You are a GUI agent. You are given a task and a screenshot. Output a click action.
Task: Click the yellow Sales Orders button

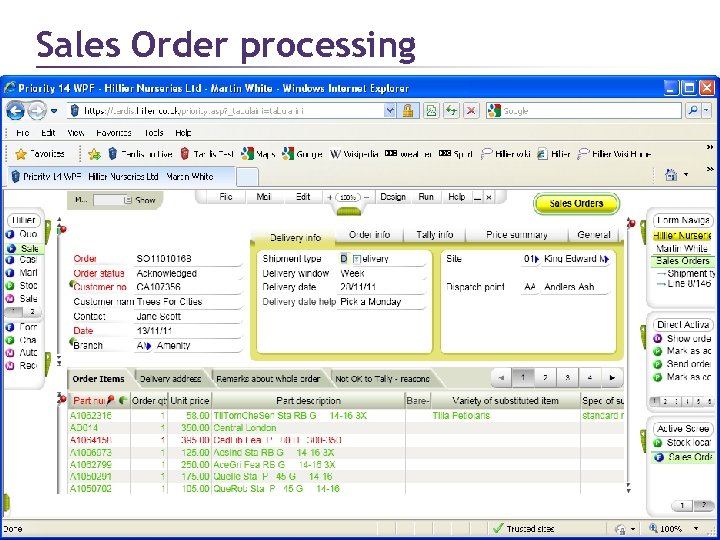(x=576, y=203)
